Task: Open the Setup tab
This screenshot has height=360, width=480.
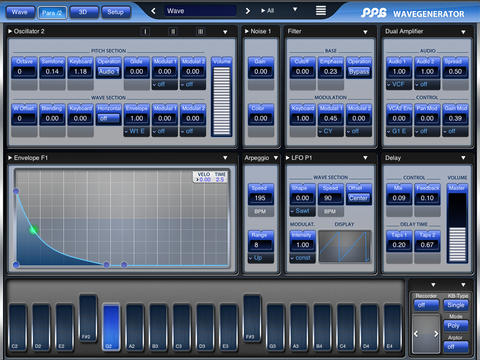Action: 115,12
